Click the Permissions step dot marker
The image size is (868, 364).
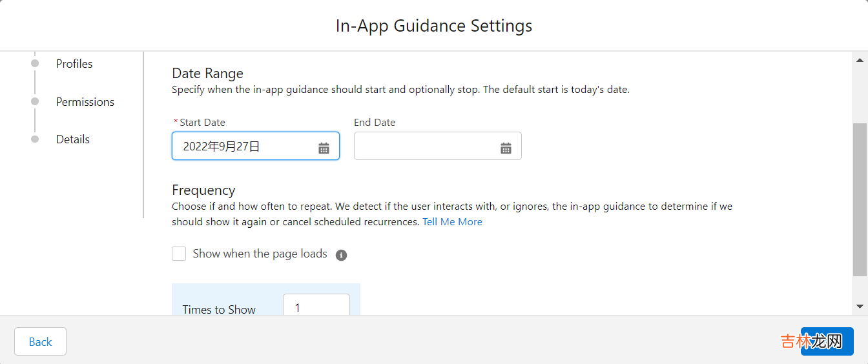point(35,101)
